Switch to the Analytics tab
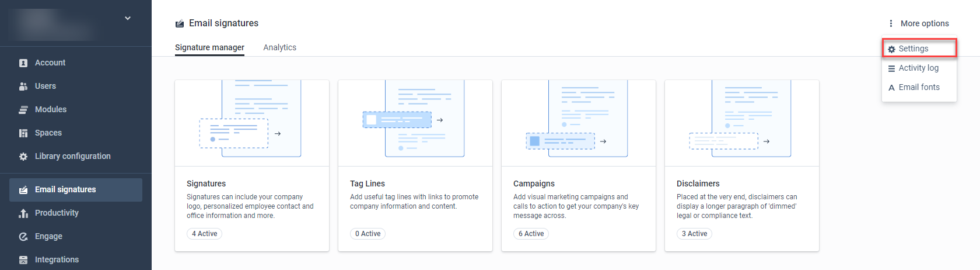The image size is (980, 270). pyautogui.click(x=279, y=47)
